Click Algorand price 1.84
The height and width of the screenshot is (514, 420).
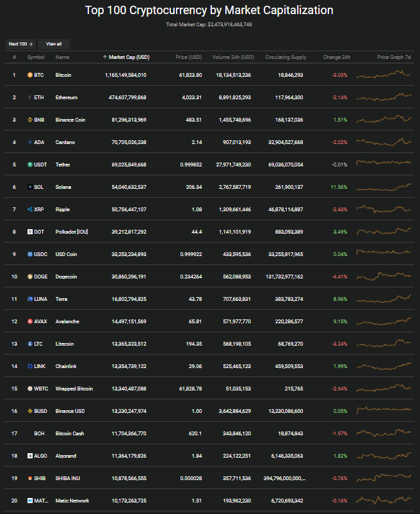[197, 456]
